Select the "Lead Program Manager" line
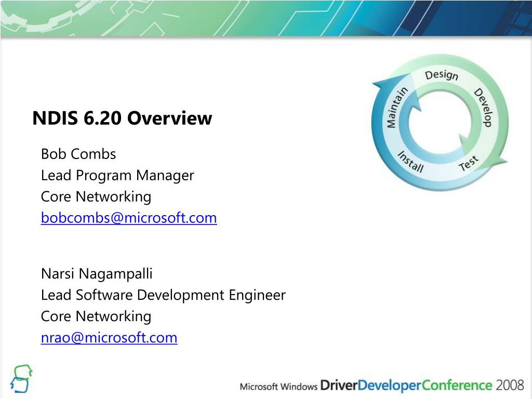 pos(117,176)
